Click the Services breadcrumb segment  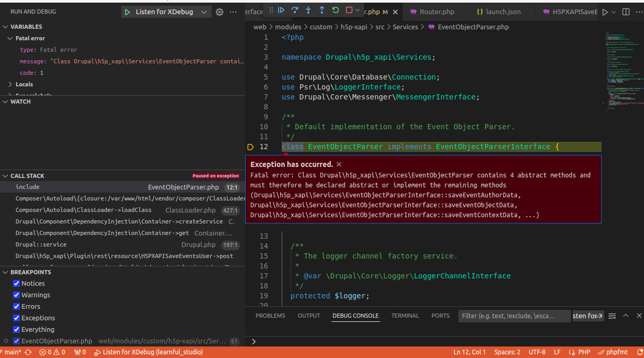click(405, 27)
